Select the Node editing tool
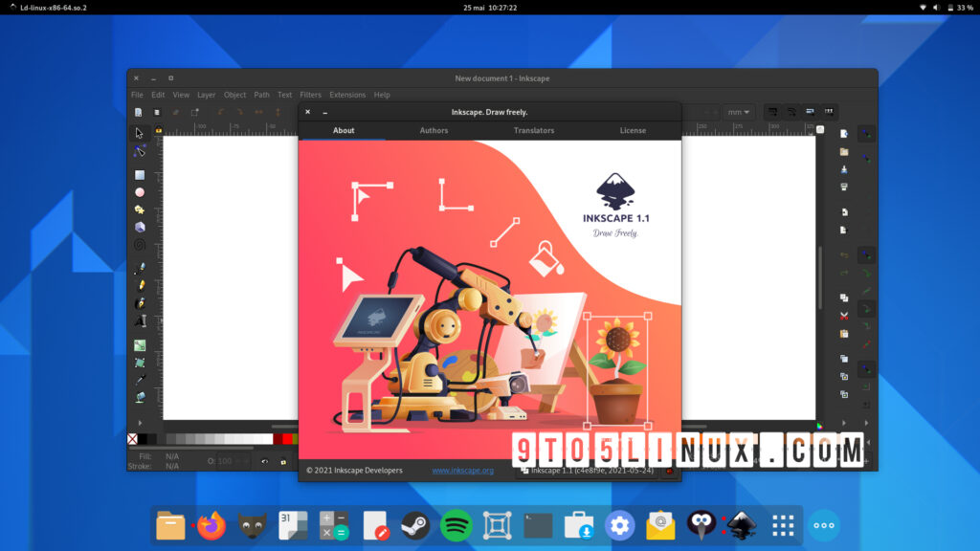The image size is (980, 551). click(140, 151)
